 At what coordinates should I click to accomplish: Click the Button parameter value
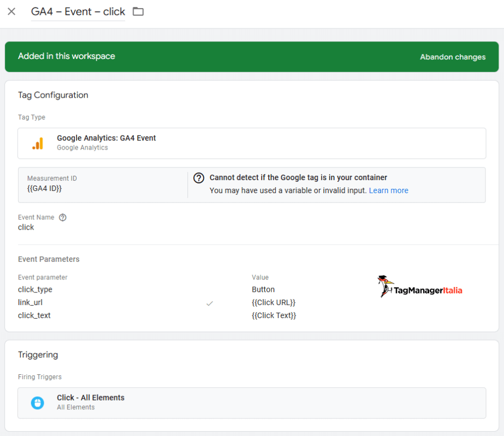(263, 290)
